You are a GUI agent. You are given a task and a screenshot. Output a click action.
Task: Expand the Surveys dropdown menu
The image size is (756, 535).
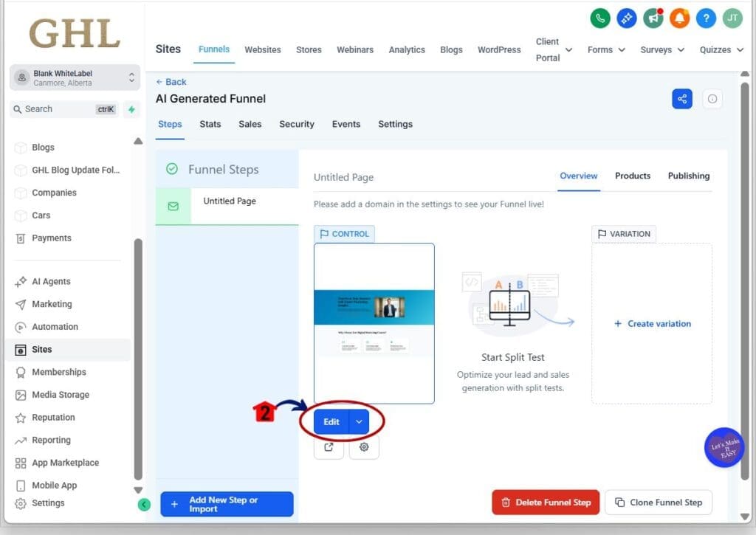click(662, 50)
